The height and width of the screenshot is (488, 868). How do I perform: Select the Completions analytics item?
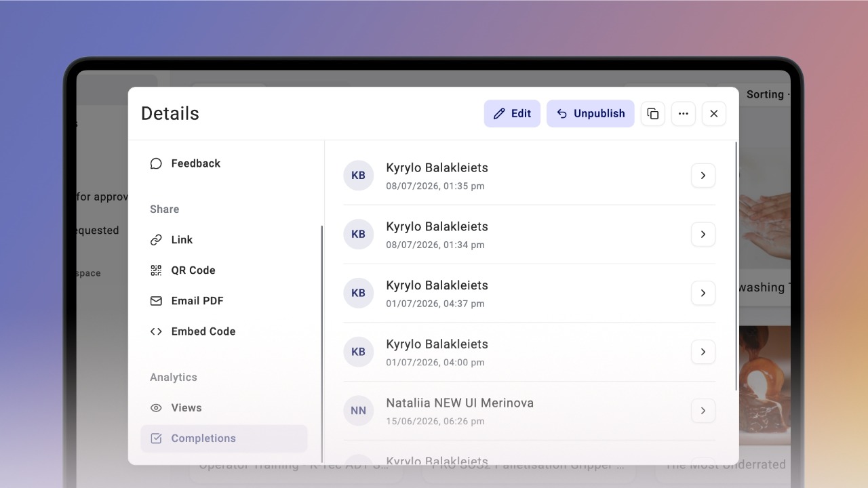[x=224, y=439]
